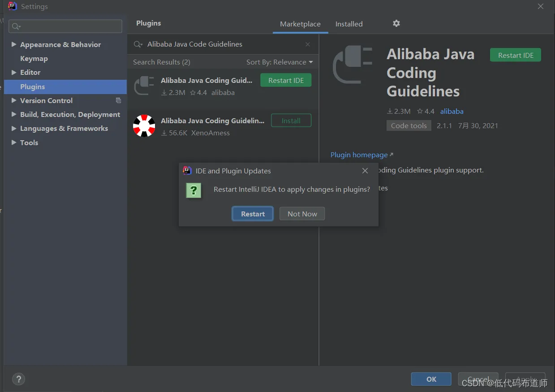Viewport: 555px width, 392px height.
Task: Click the Plugins heading label
Action: pos(148,23)
